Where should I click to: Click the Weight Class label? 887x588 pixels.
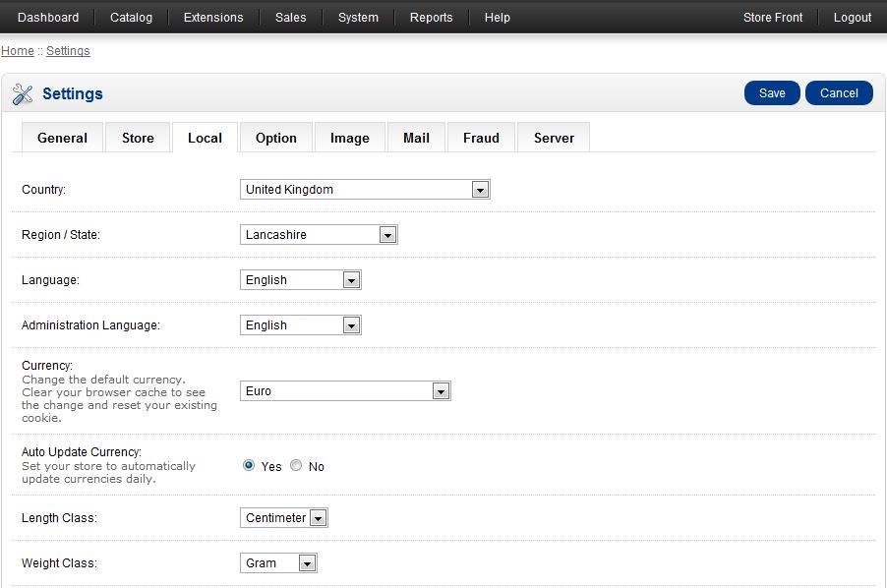click(x=59, y=563)
